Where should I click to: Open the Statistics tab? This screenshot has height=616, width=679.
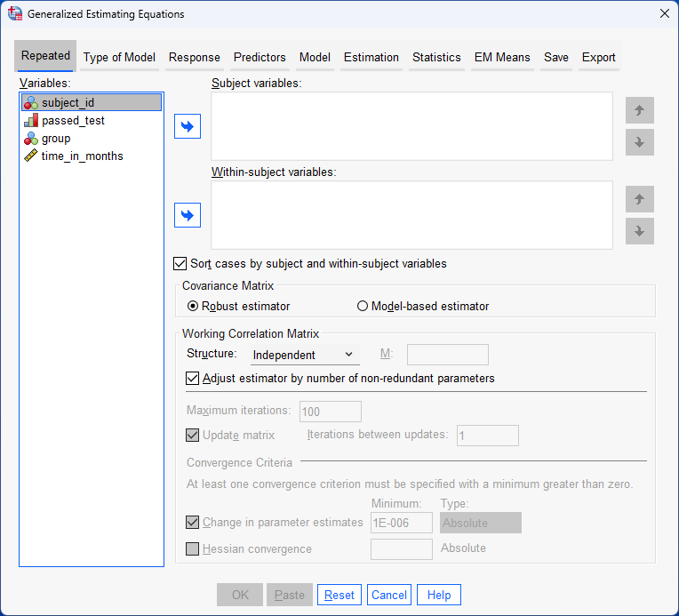[436, 57]
